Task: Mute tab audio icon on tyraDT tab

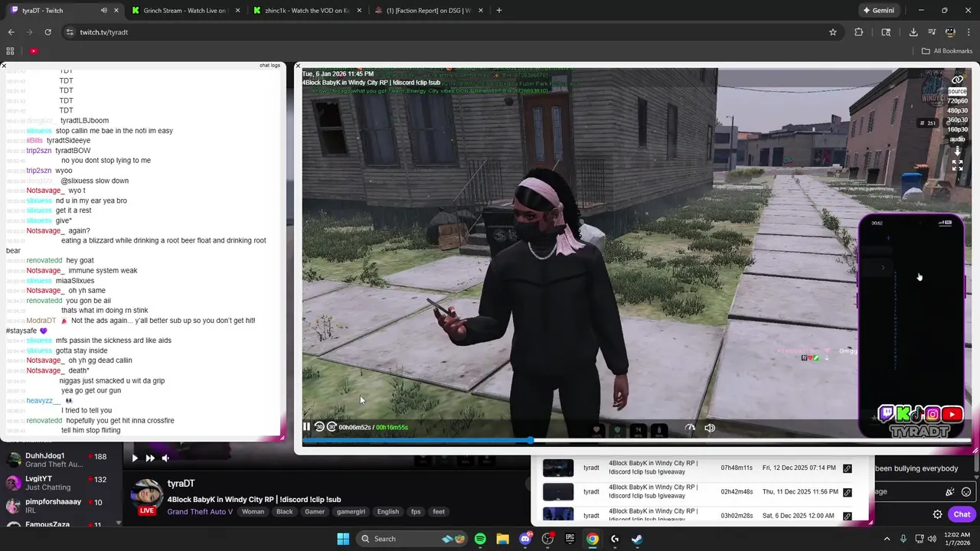Action: pyautogui.click(x=104, y=10)
